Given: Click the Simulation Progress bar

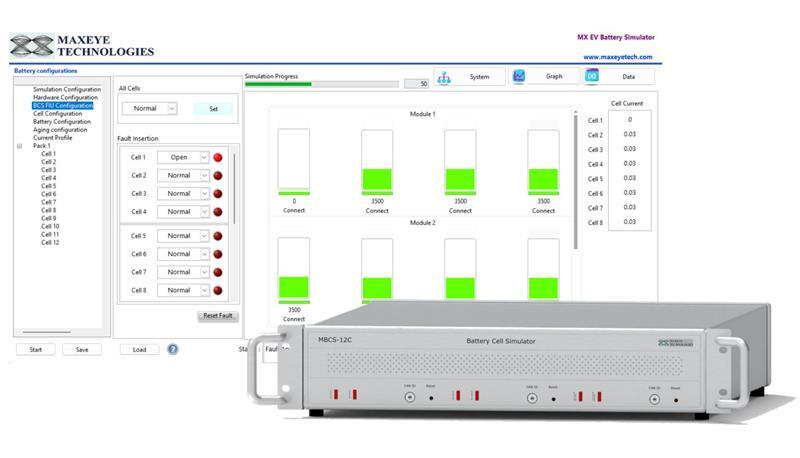Looking at the screenshot, I should pyautogui.click(x=321, y=84).
